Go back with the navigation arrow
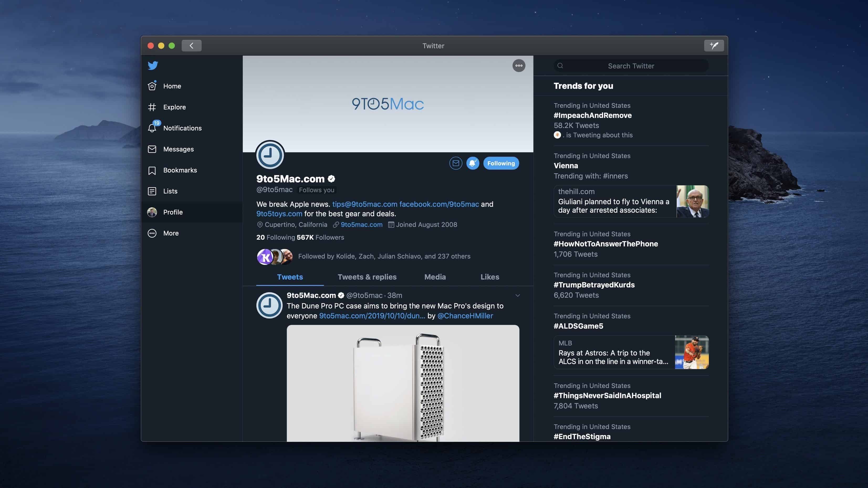Viewport: 868px width, 488px height. [191, 45]
